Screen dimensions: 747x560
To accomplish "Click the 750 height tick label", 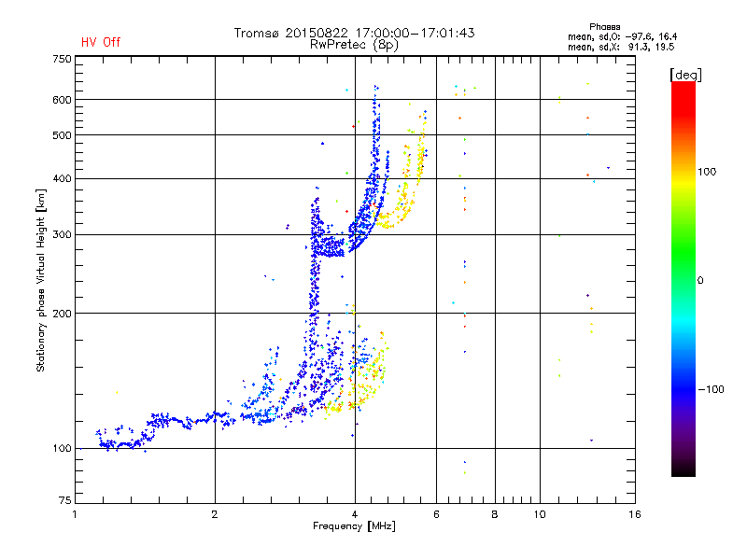I will pyautogui.click(x=62, y=59).
